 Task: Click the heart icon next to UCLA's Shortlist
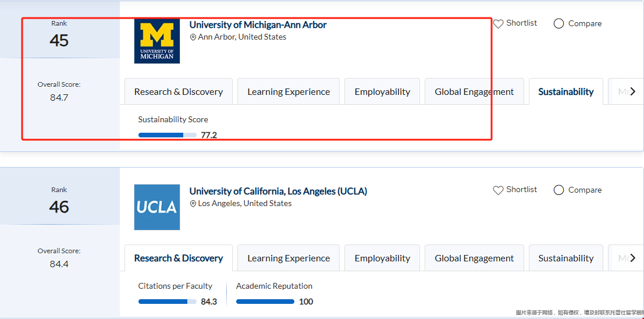498,190
